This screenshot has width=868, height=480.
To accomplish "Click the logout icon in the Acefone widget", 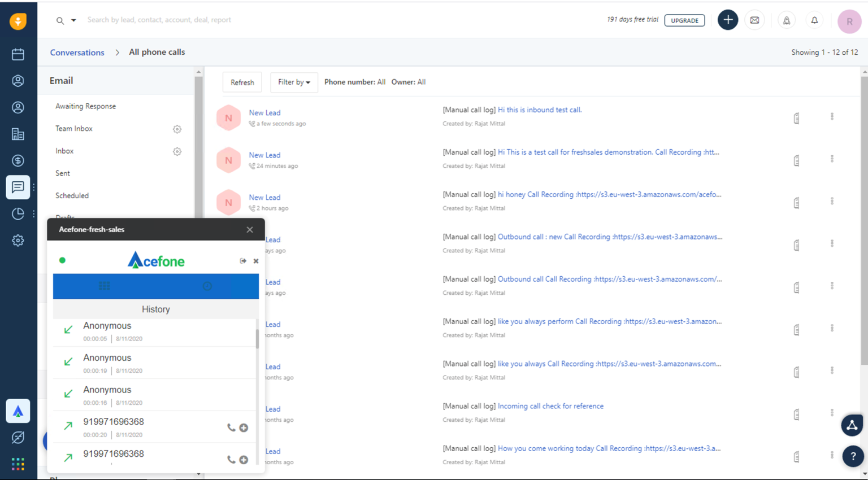I will click(x=242, y=260).
